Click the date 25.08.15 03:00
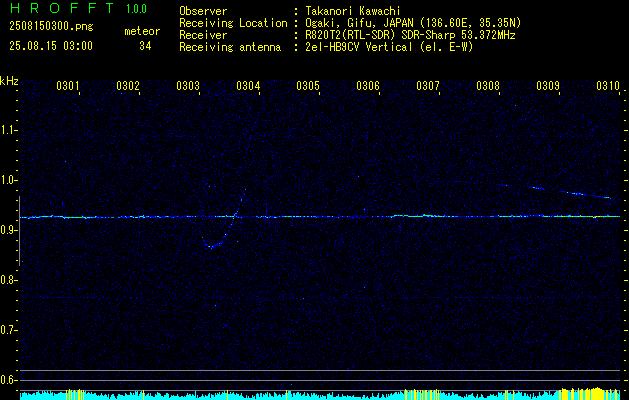The image size is (629, 400). [51, 46]
